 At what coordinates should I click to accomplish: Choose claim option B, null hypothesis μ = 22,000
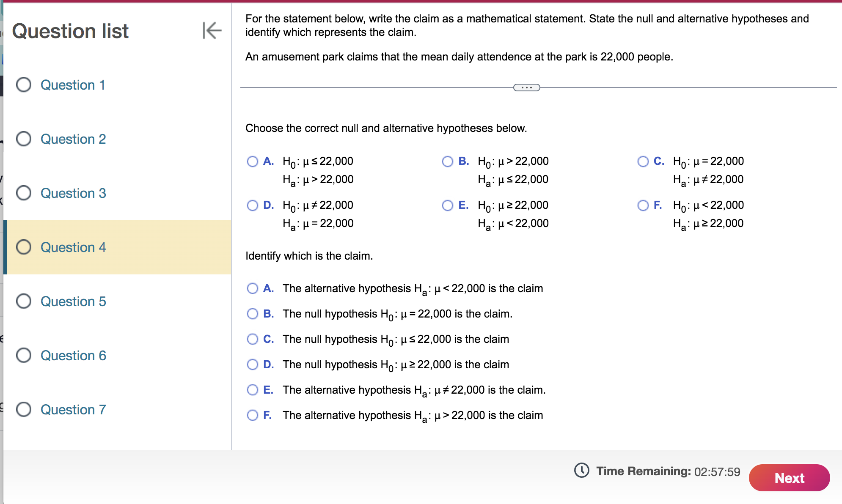pyautogui.click(x=253, y=314)
